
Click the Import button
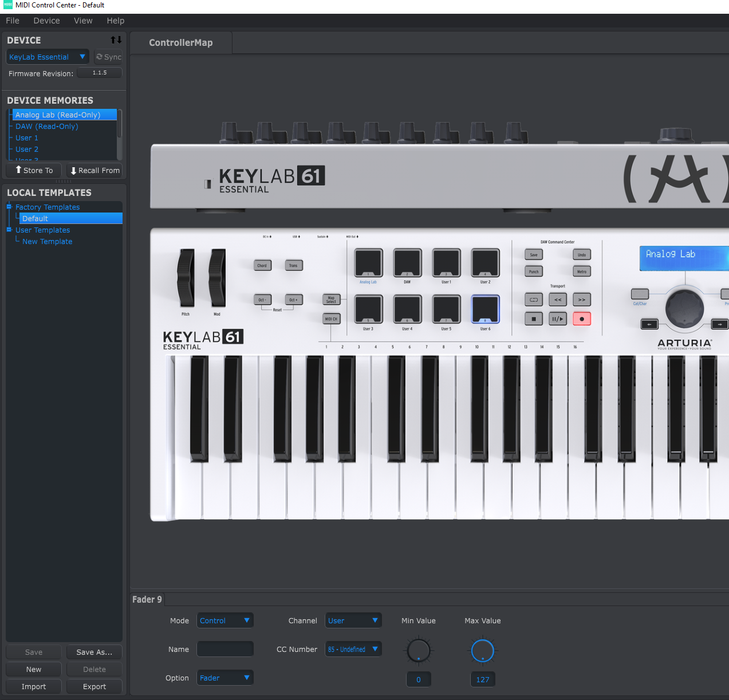click(34, 686)
